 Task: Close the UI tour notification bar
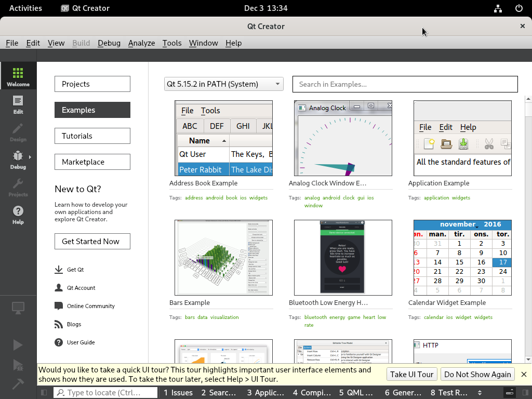[524, 374]
